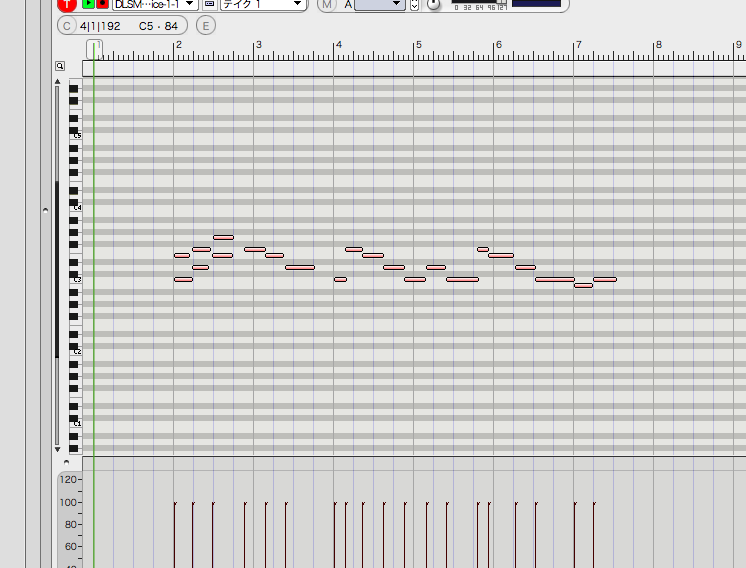
Task: Click the stepper arrows beside the A dropdown
Action: (x=415, y=4)
